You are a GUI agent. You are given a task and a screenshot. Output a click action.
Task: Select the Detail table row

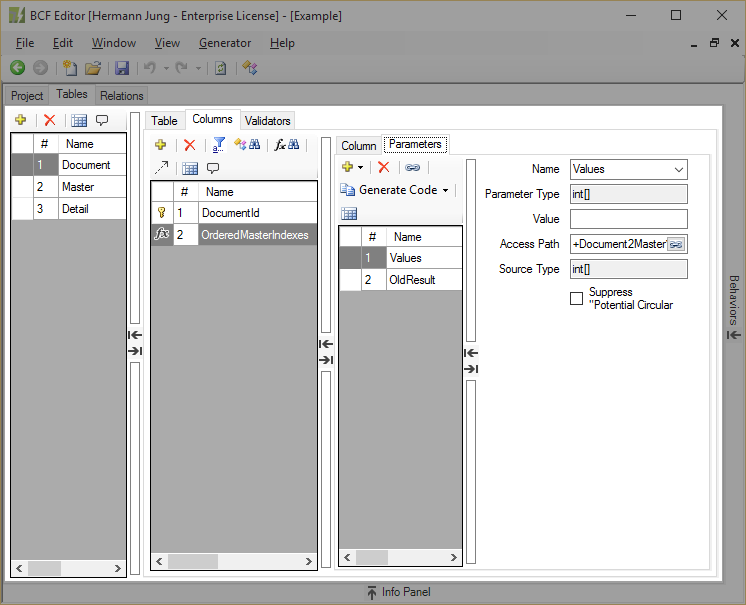69,209
